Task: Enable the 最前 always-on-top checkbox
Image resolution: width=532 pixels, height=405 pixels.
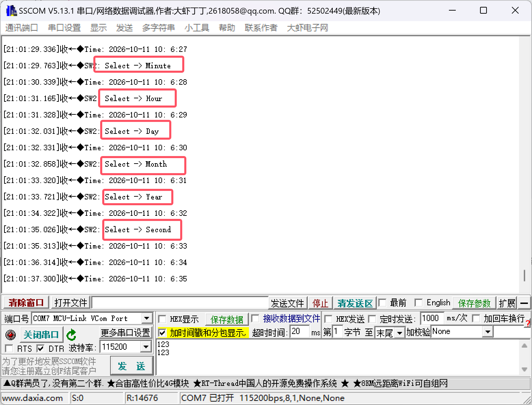Action: click(383, 303)
